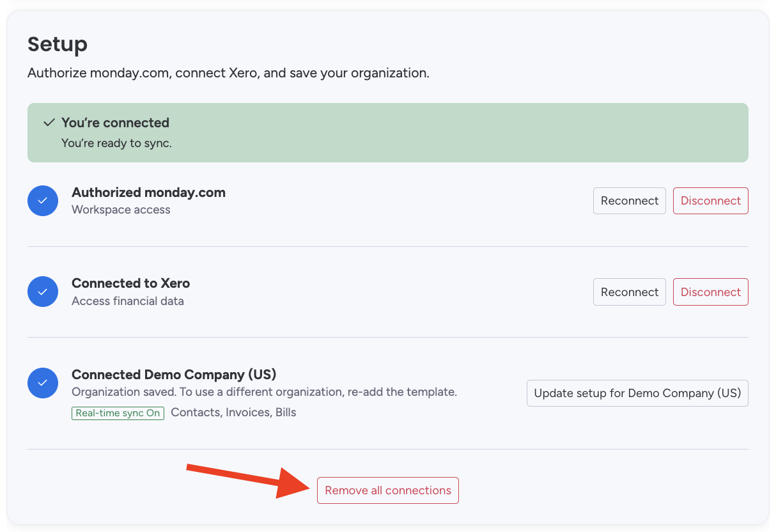The image size is (776, 532).
Task: Click the blue check circle for Demo Company
Action: coord(43,383)
